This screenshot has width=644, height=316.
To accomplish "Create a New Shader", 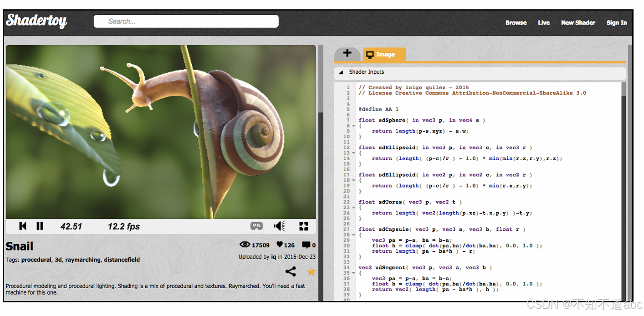I will (x=578, y=23).
